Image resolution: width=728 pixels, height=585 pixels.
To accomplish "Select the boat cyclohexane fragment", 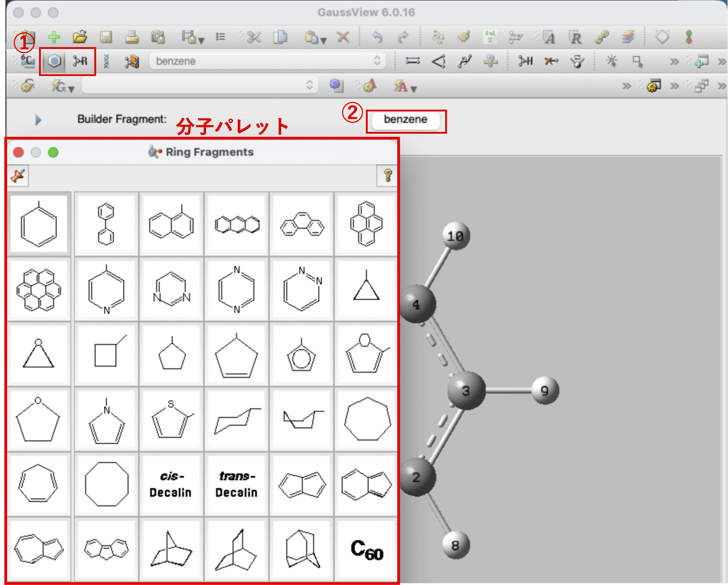I will (x=302, y=419).
